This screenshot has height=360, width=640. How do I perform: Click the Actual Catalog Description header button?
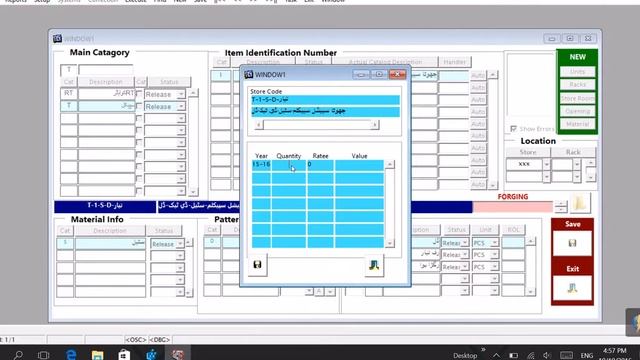coord(385,62)
